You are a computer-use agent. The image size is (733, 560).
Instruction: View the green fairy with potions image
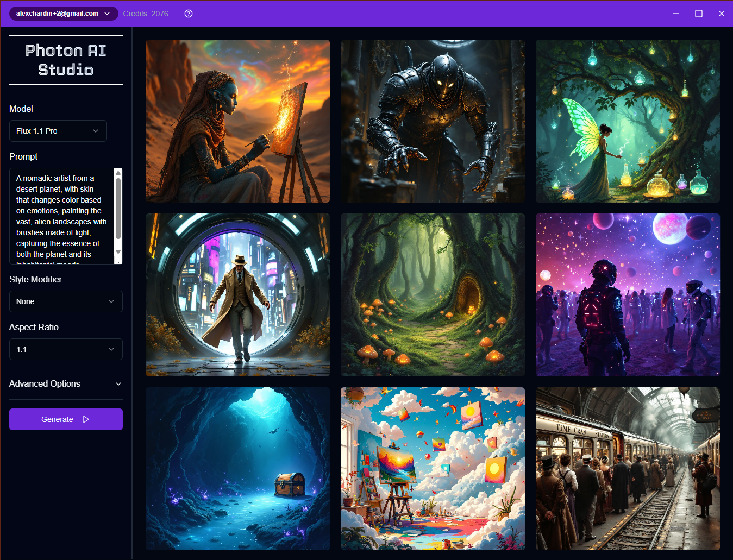[627, 121]
